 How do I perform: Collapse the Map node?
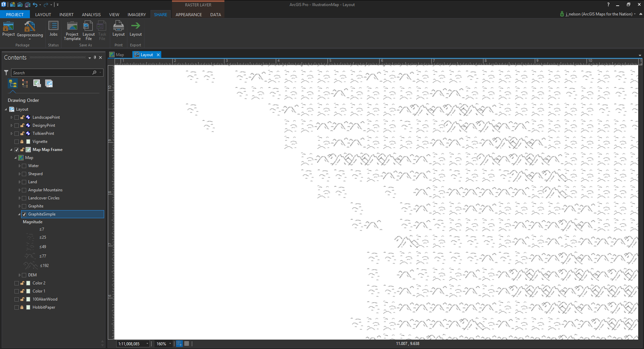point(15,158)
